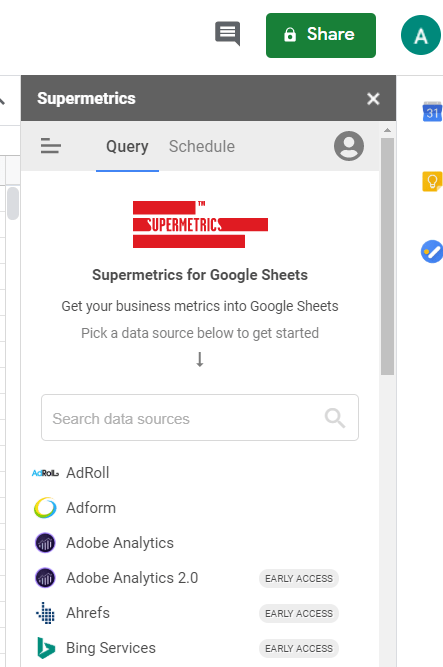Click the Supermetrics red logo
Image resolution: width=443 pixels, height=667 pixels.
[x=200, y=225]
